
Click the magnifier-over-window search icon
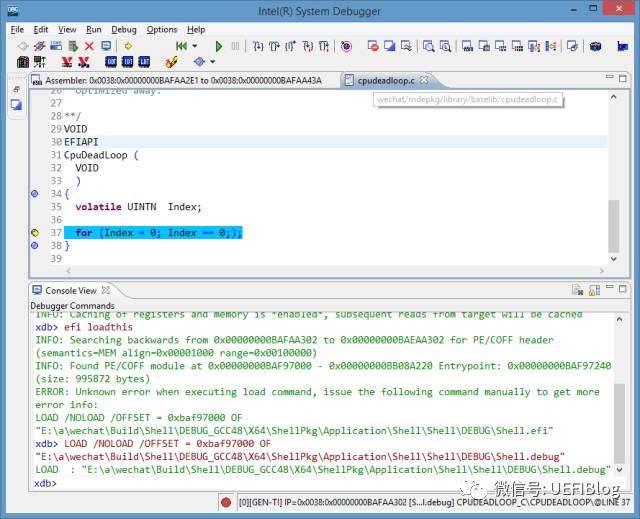429,47
